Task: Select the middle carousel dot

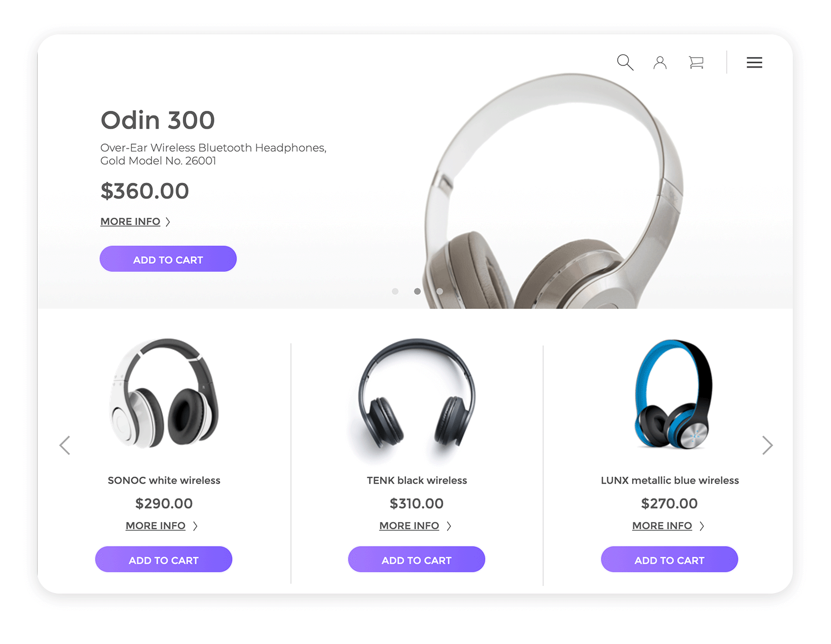Action: 417,291
